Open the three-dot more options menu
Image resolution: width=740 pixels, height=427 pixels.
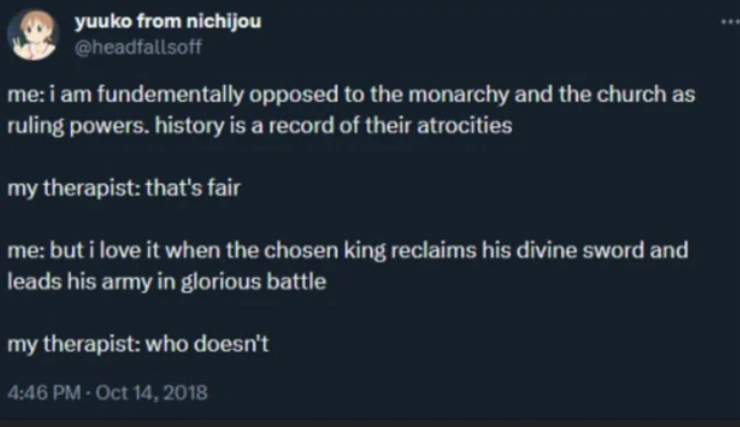coord(727,21)
